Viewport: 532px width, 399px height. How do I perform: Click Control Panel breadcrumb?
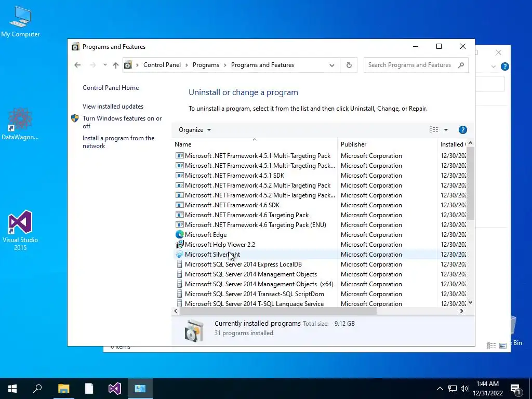162,65
